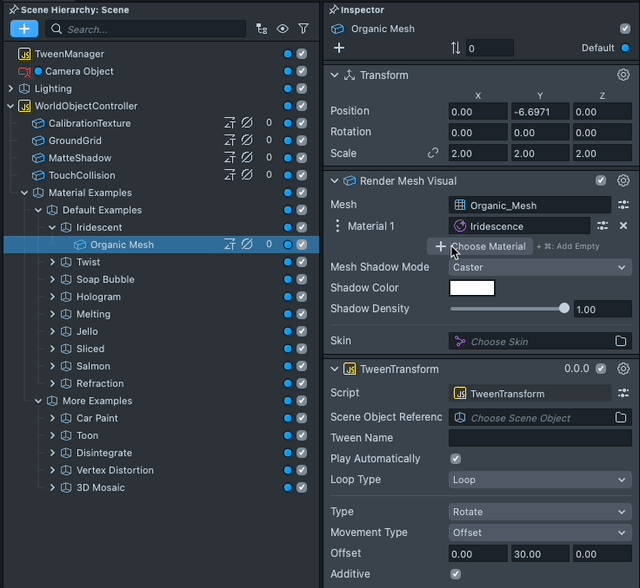
Task: Toggle the TweenManager object enabled checkbox
Action: click(302, 54)
